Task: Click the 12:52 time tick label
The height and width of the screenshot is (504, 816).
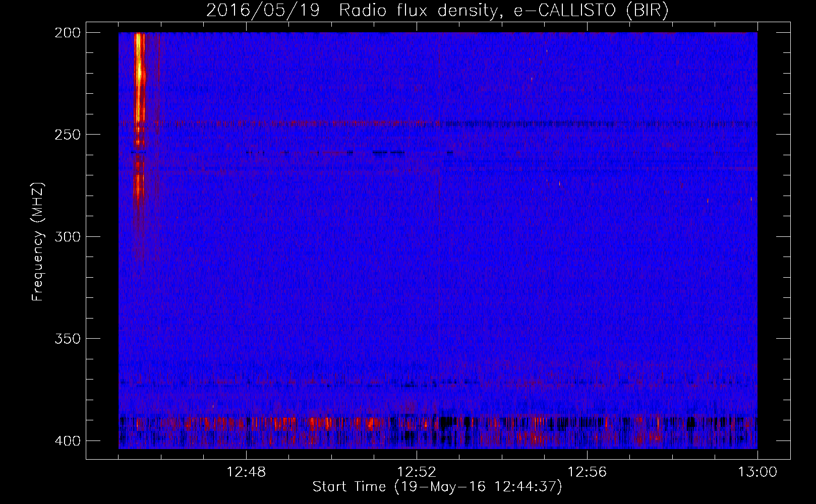Action: click(x=417, y=472)
